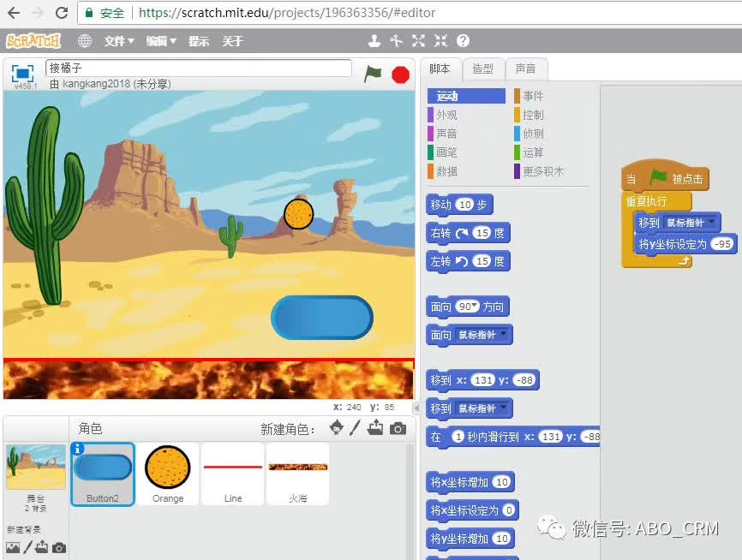
Task: Open the 文件 menu dropdown
Action: [x=119, y=41]
